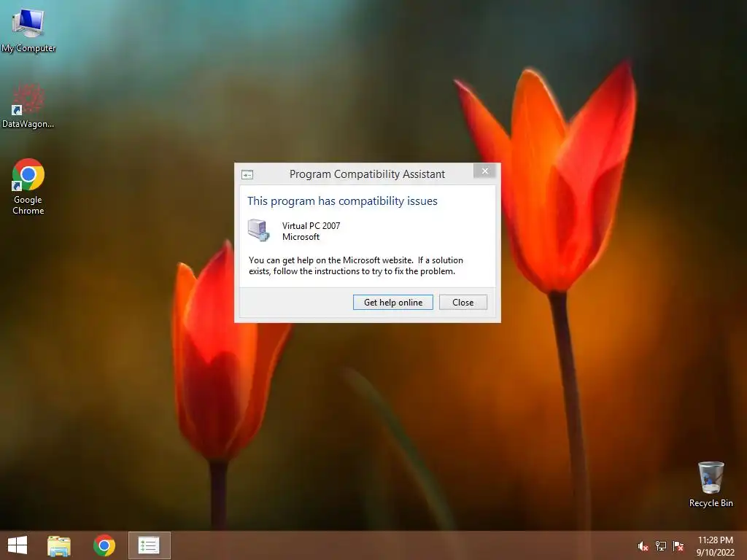The image size is (747, 560).
Task: Close the dialog with the title bar X
Action: (x=485, y=171)
